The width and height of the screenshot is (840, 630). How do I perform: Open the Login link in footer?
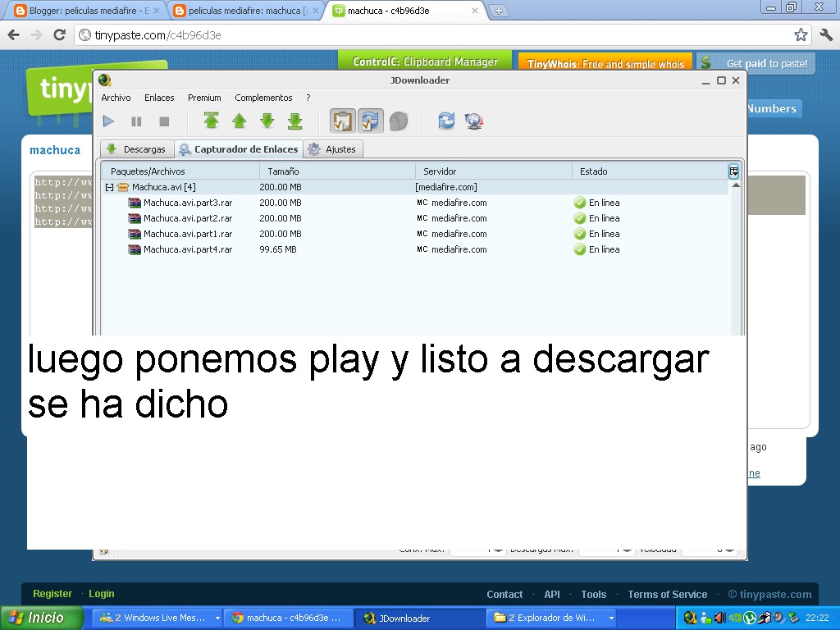[x=102, y=594]
